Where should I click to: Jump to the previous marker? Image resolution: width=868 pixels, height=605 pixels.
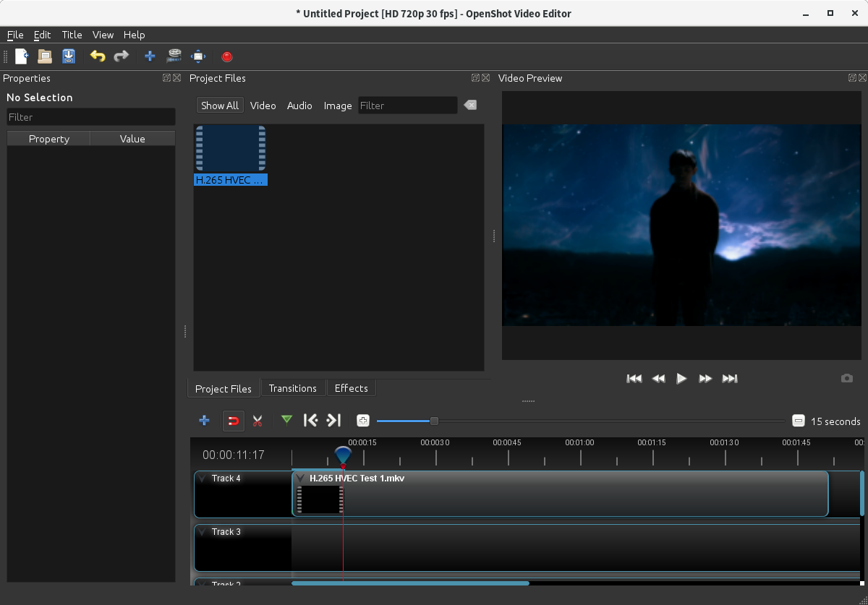click(x=310, y=420)
